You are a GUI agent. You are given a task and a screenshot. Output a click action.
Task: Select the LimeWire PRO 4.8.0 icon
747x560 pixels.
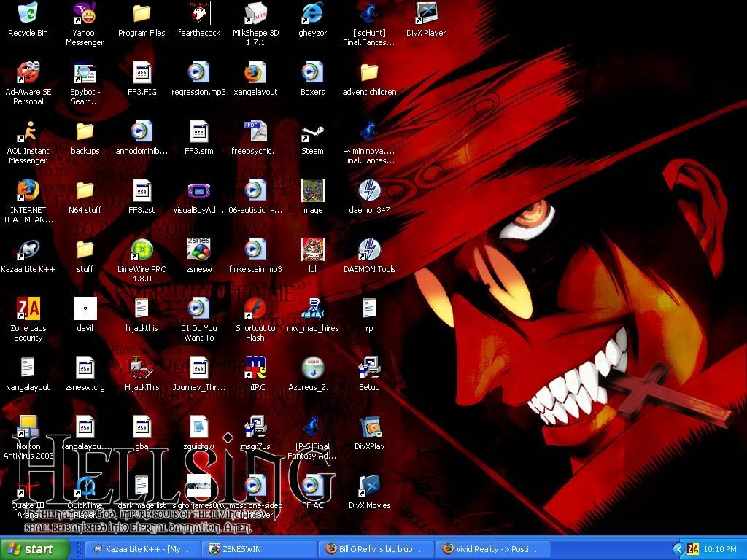(142, 250)
